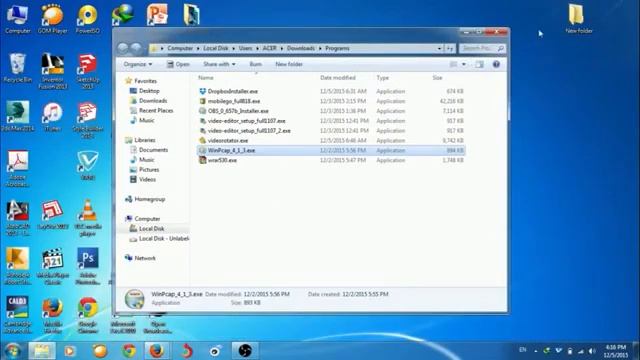
Task: Go to Computer in the breadcrumb path
Action: (180, 48)
